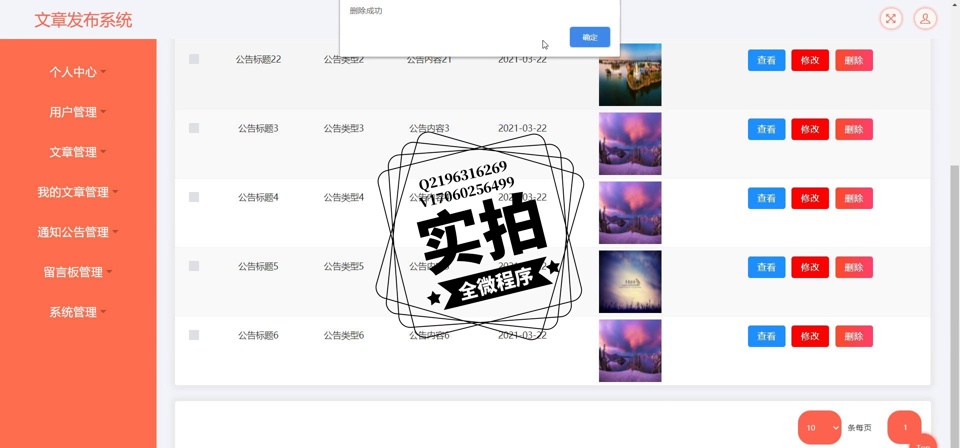Click the fullscreen toggle icon in header
960x448 pixels.
(890, 19)
